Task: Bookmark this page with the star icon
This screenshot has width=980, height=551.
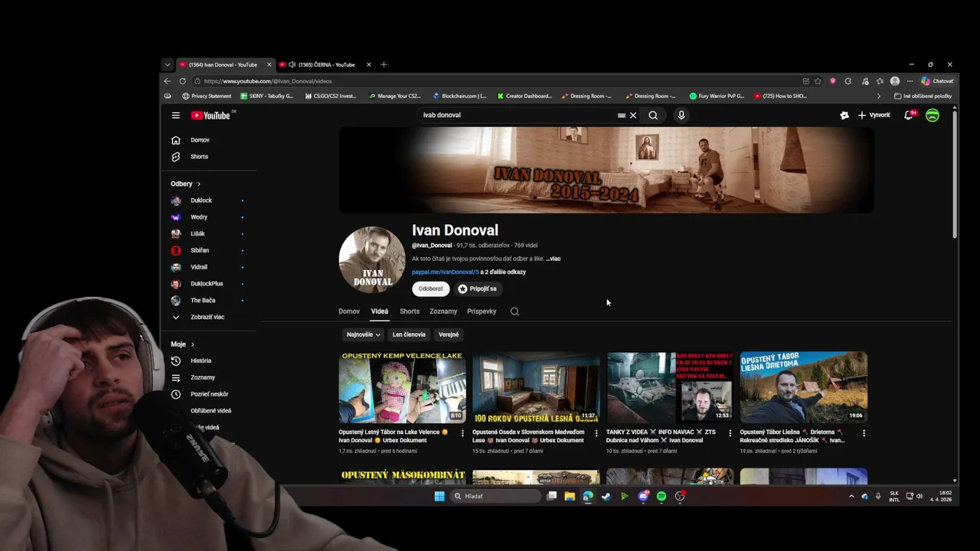Action: click(818, 81)
